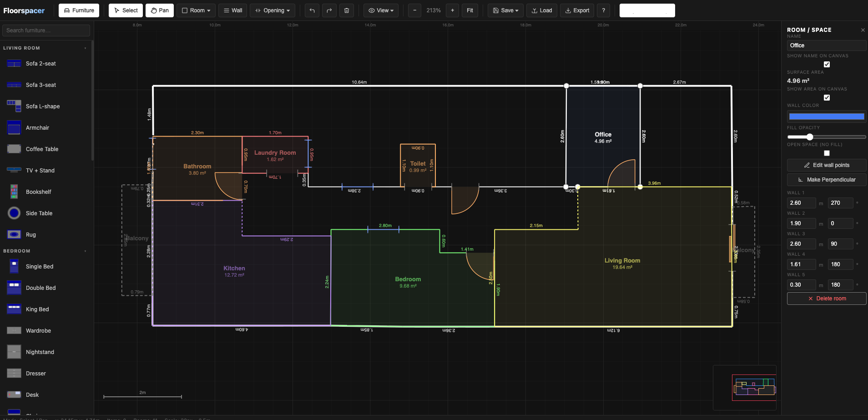Click the Office room label on canvas

pos(603,135)
